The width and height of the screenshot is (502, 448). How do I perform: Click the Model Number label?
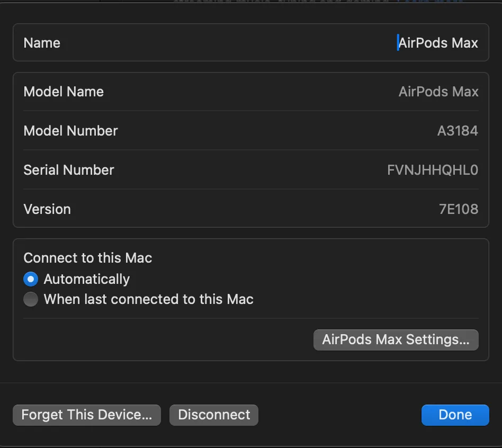pyautogui.click(x=71, y=131)
